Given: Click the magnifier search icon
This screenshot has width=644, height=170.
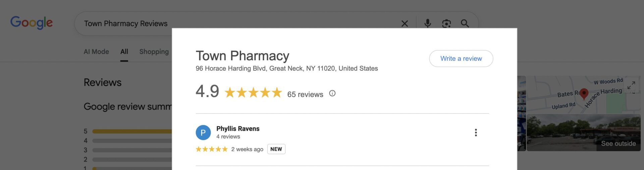Looking at the screenshot, I should pyautogui.click(x=465, y=23).
